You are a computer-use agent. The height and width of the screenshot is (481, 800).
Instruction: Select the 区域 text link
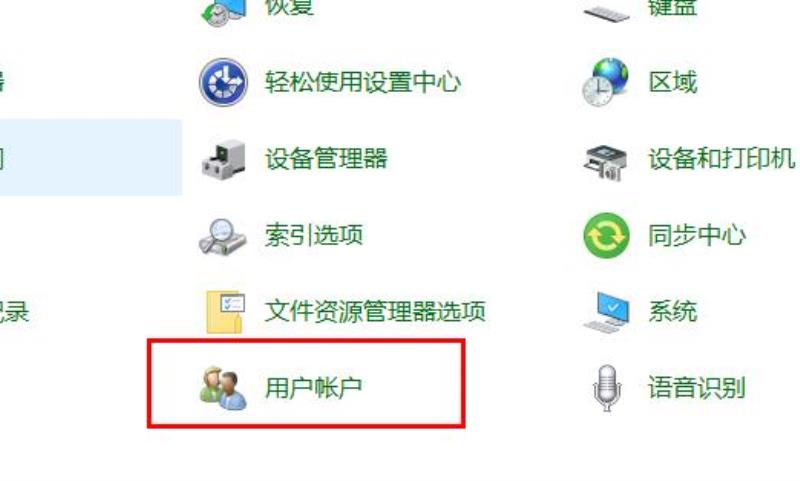672,82
